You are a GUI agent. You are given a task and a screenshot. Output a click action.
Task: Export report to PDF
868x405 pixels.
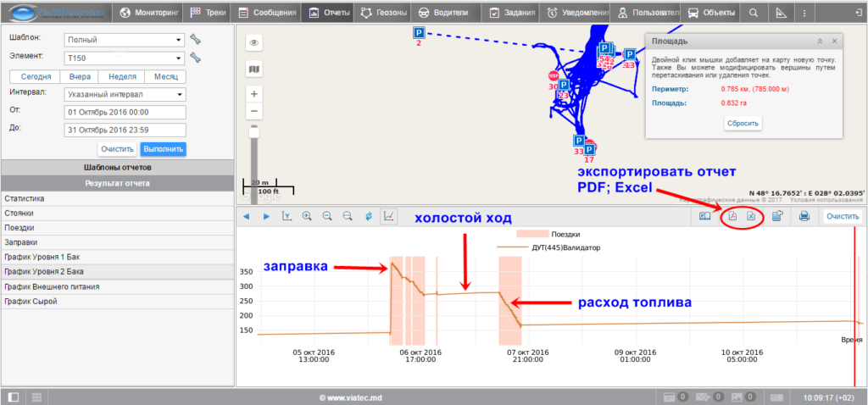(x=732, y=217)
